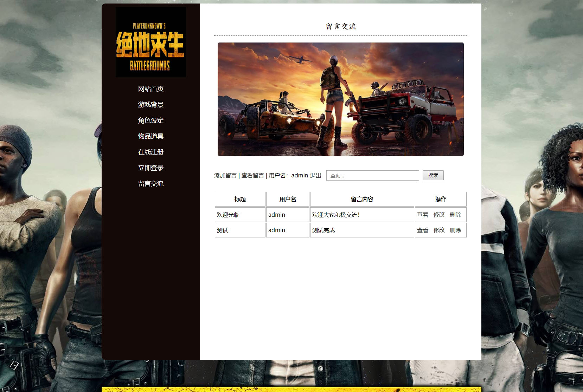Go to 立即登录 in sidebar
583x392 pixels.
[151, 168]
